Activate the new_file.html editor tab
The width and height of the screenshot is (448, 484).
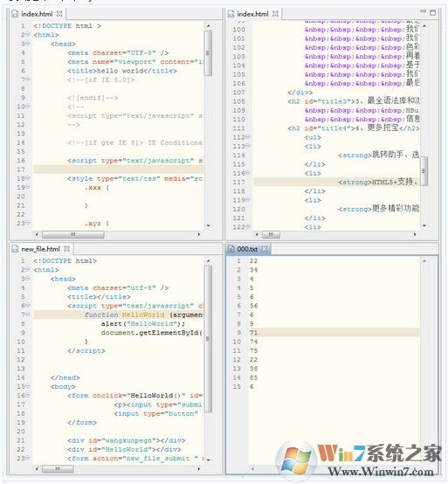[41, 249]
